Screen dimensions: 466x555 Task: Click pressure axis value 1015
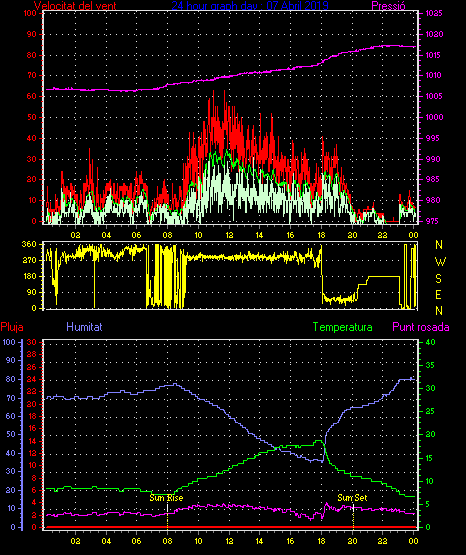(x=434, y=55)
